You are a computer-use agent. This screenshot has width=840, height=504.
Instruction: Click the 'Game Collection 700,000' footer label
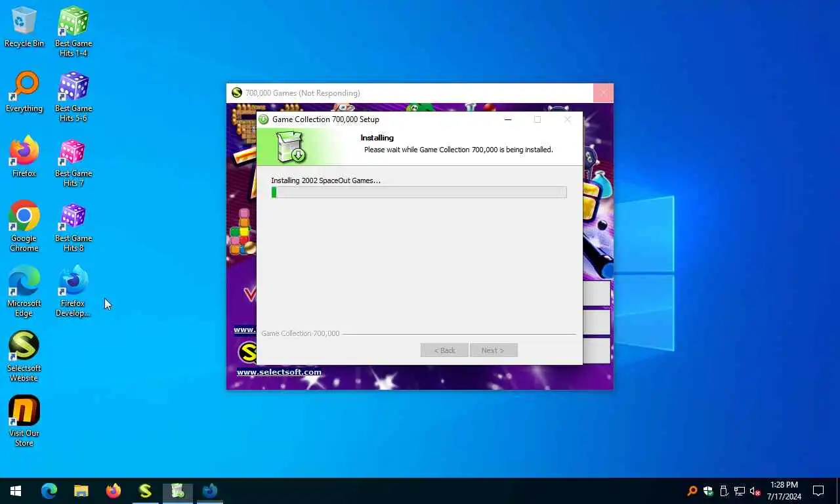301,333
